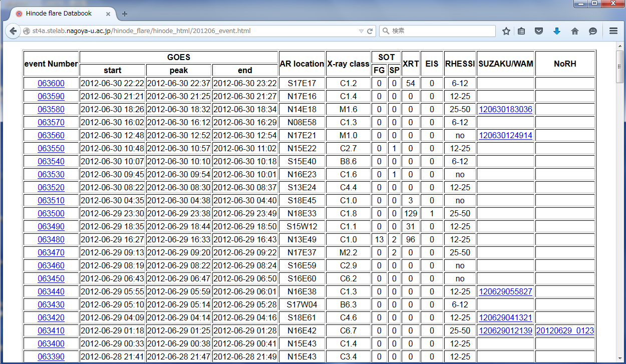Click the 'EIS' column header
Viewport: 626px width, 364px height.
[x=432, y=64]
